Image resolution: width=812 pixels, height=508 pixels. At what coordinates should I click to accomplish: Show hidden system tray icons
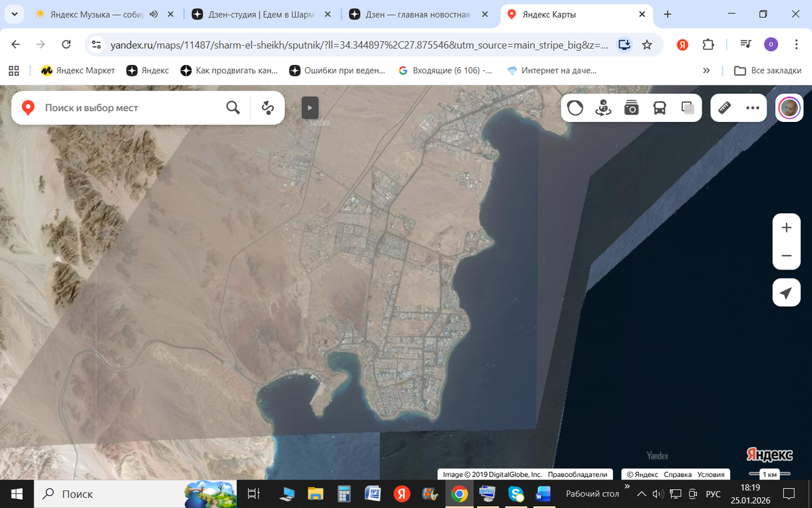pos(641,494)
